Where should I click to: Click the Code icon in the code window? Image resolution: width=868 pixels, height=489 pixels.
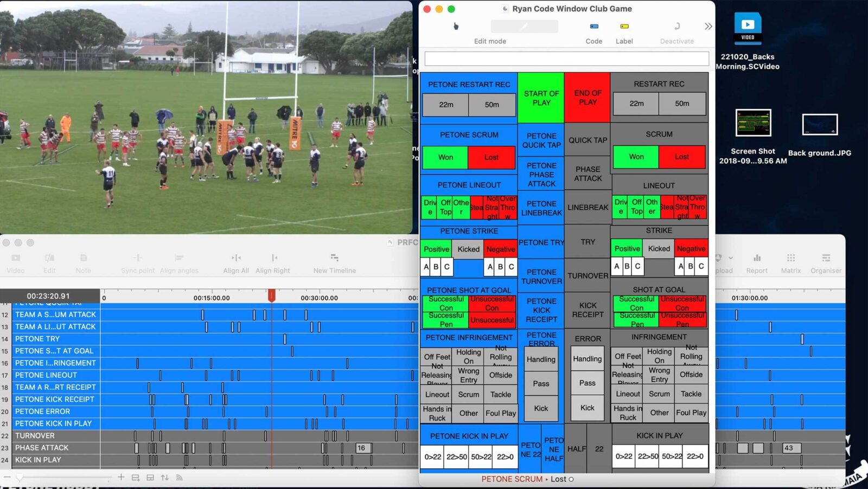pos(594,26)
